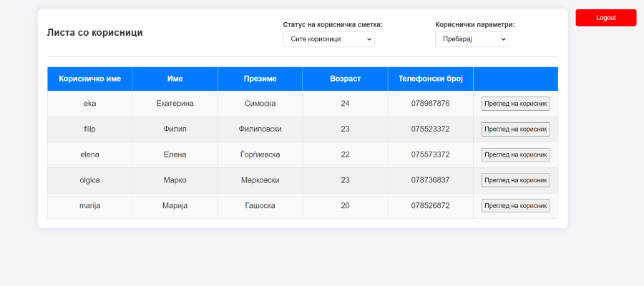The width and height of the screenshot is (644, 286).
Task: Click the red Logout button
Action: pyautogui.click(x=605, y=18)
